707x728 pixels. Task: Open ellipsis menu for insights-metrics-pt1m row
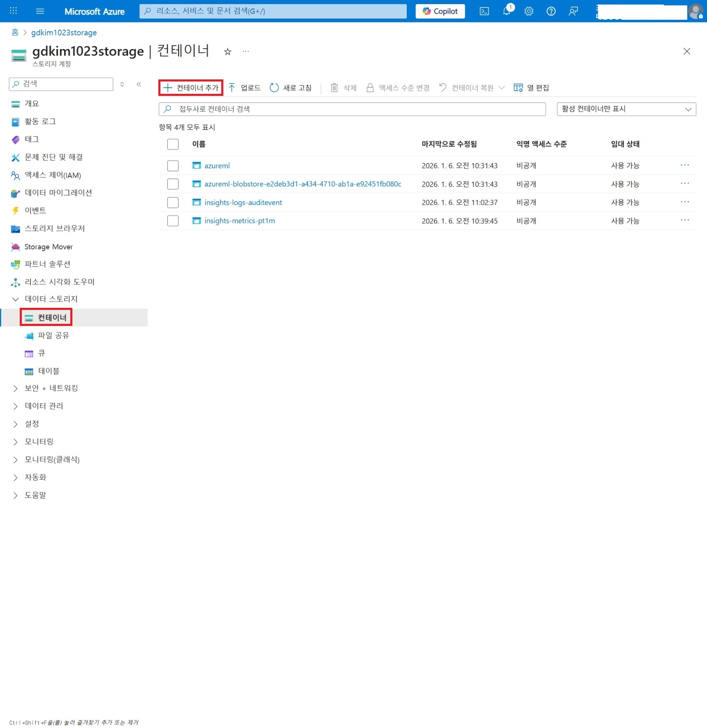684,220
